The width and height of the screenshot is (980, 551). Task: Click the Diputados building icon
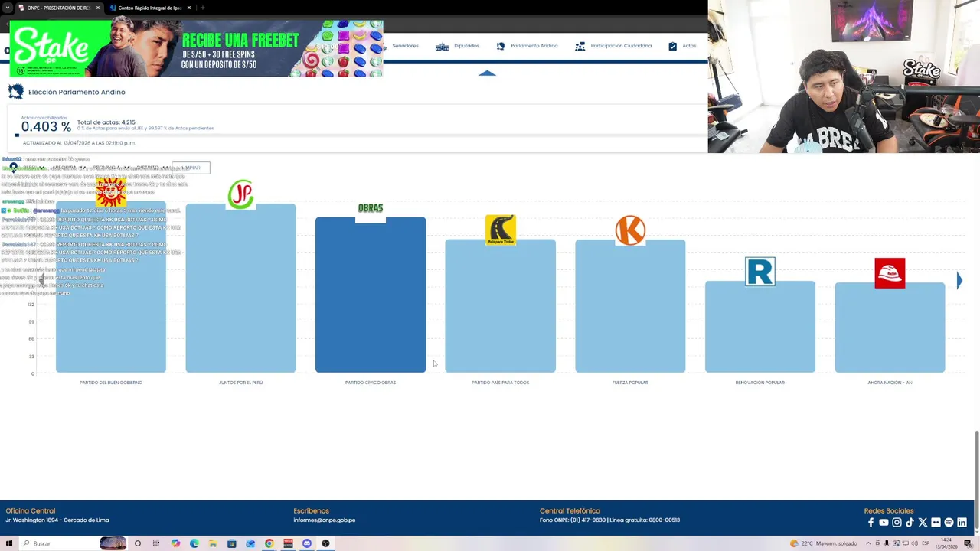pos(442,47)
